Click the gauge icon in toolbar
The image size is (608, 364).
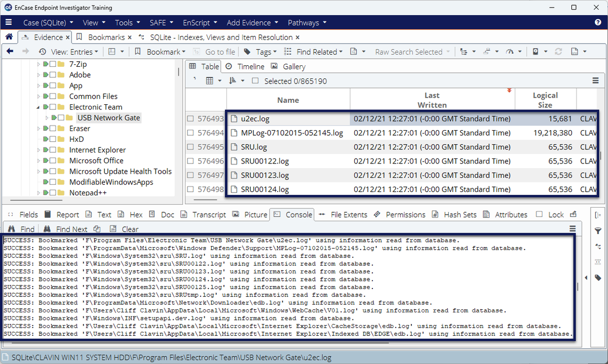click(510, 52)
